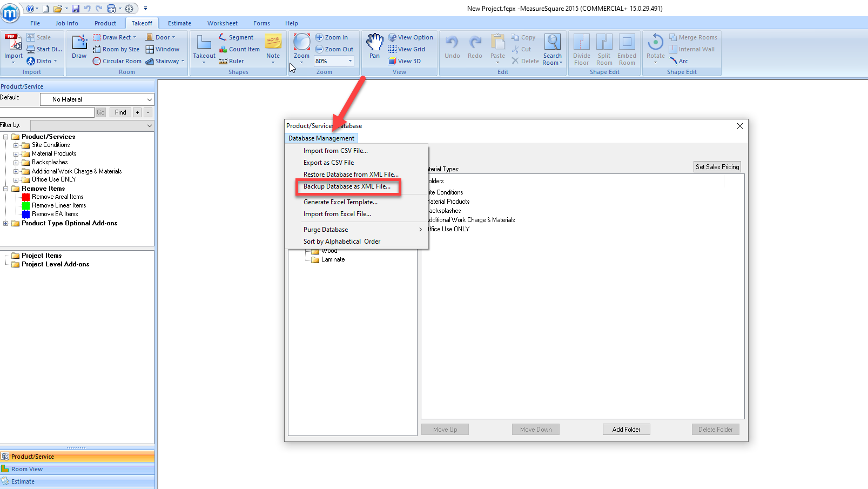Select Office Use ONLY in left tree
The image size is (868, 489).
tap(54, 179)
